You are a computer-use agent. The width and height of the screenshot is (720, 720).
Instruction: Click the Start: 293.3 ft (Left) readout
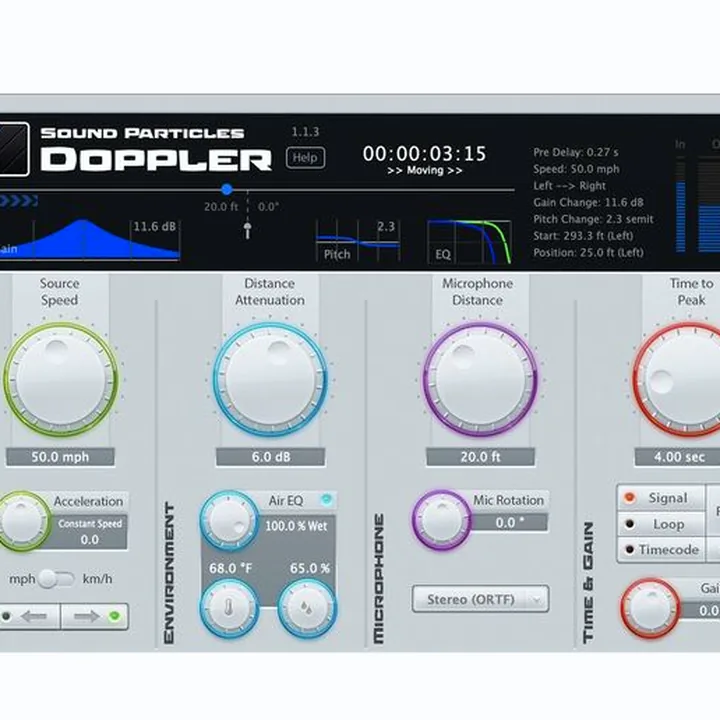coord(583,236)
